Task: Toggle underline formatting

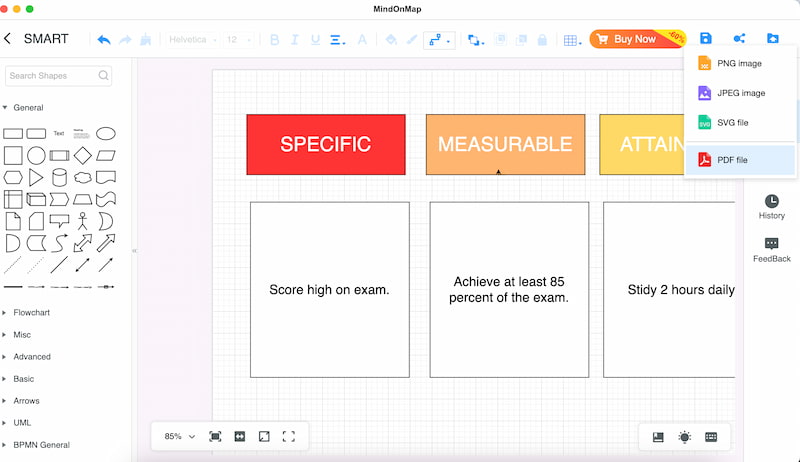Action: tap(315, 39)
